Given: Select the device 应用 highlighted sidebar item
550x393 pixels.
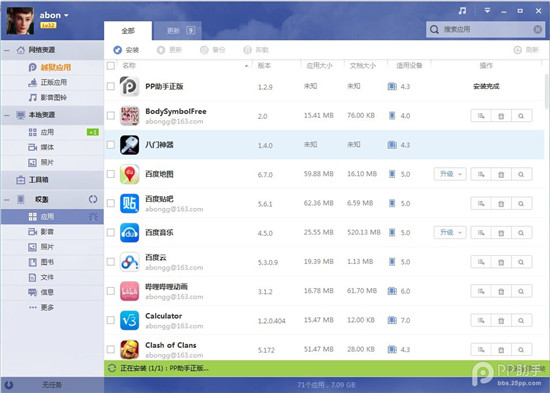Looking at the screenshot, I should click(52, 217).
